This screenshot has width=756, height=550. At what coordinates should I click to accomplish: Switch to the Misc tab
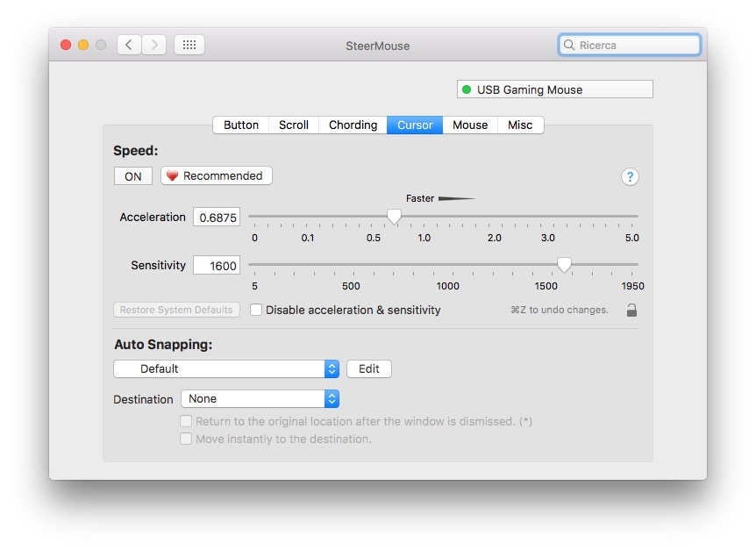(x=520, y=125)
